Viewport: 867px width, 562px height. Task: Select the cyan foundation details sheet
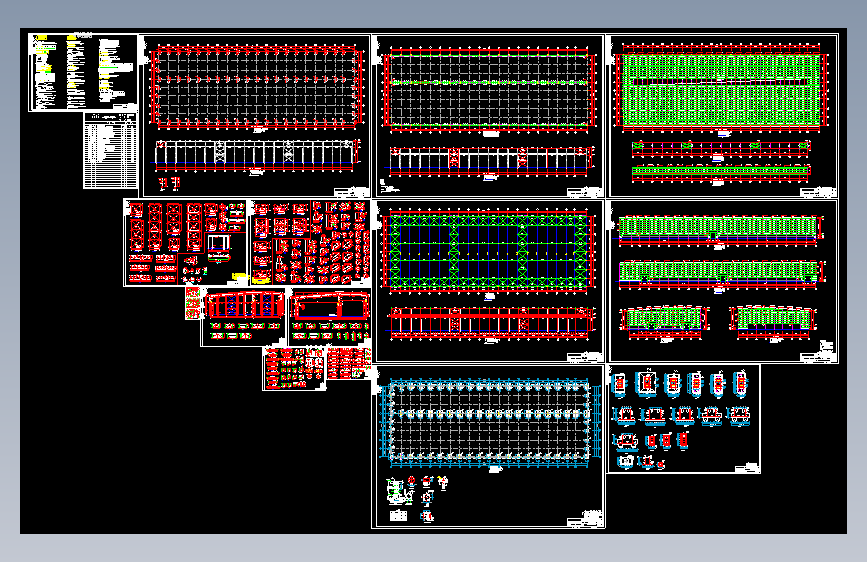pos(683,419)
